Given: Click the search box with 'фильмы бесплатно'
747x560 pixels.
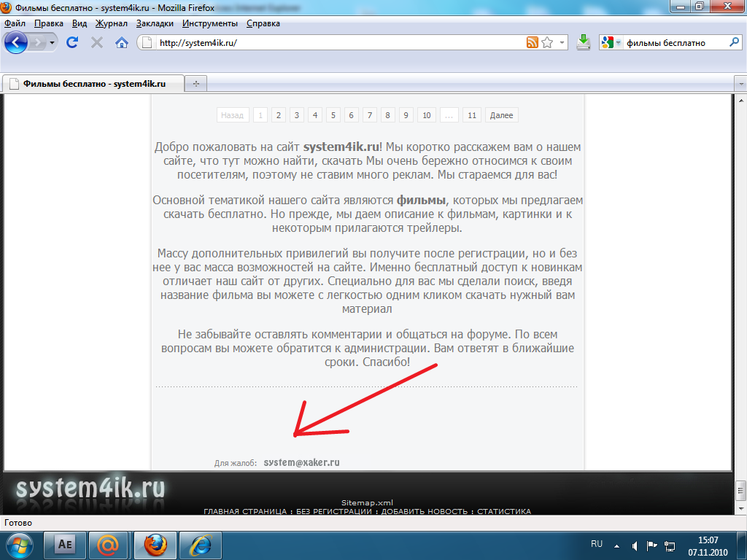Looking at the screenshot, I should click(x=675, y=43).
